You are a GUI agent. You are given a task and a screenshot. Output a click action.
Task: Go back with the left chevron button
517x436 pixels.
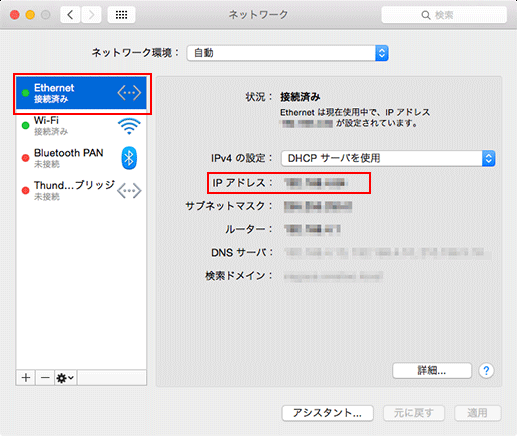point(70,15)
